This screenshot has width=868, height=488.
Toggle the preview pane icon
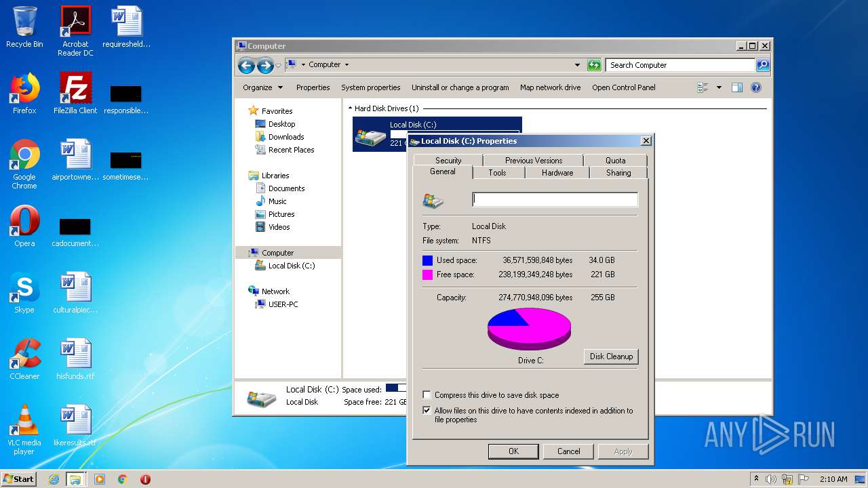click(x=737, y=87)
